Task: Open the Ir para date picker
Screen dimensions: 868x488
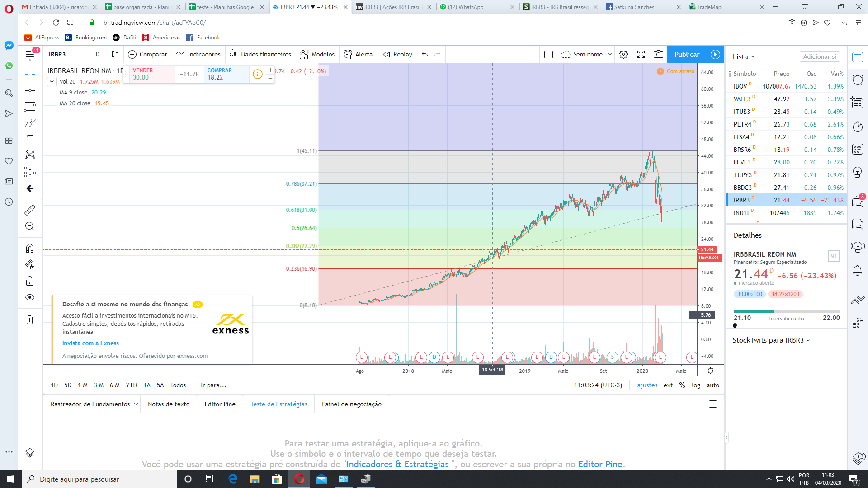Action: pyautogui.click(x=213, y=385)
